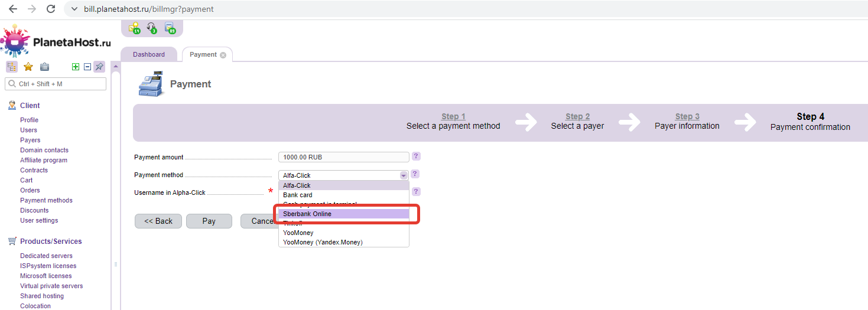
Task: Click the Payment method dropdown arrow
Action: click(404, 175)
